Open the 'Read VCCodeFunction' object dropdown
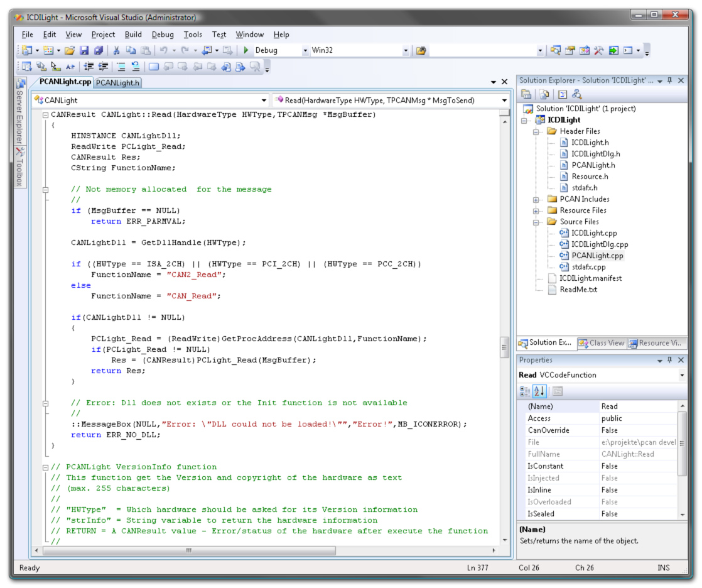Viewport: 702px width, 588px height. tap(682, 375)
